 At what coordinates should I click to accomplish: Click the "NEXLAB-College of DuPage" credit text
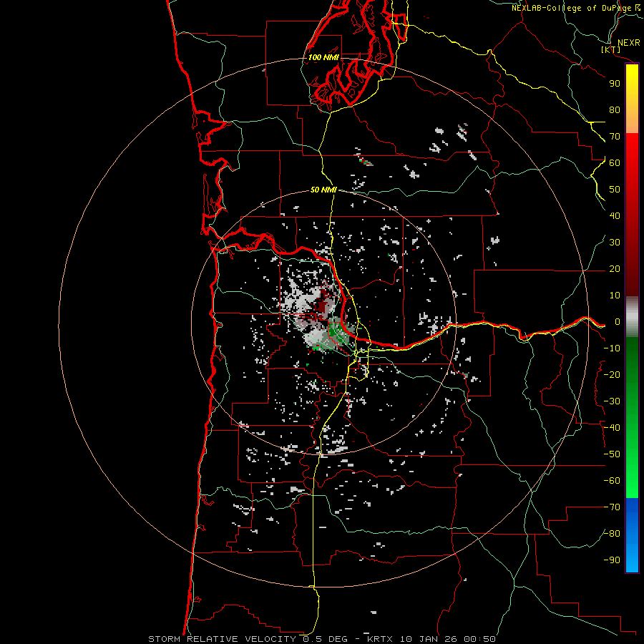tap(571, 8)
